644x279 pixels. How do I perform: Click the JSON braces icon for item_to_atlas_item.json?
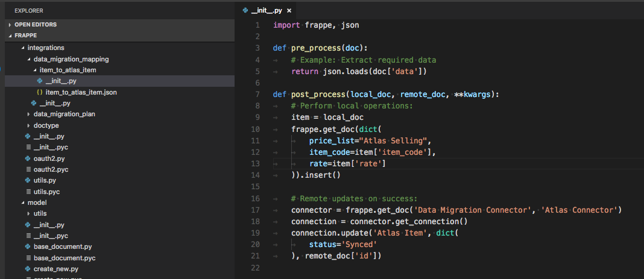tap(40, 92)
